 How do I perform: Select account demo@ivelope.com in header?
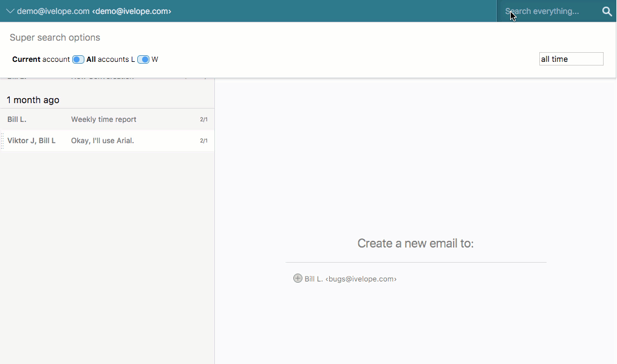click(x=94, y=12)
